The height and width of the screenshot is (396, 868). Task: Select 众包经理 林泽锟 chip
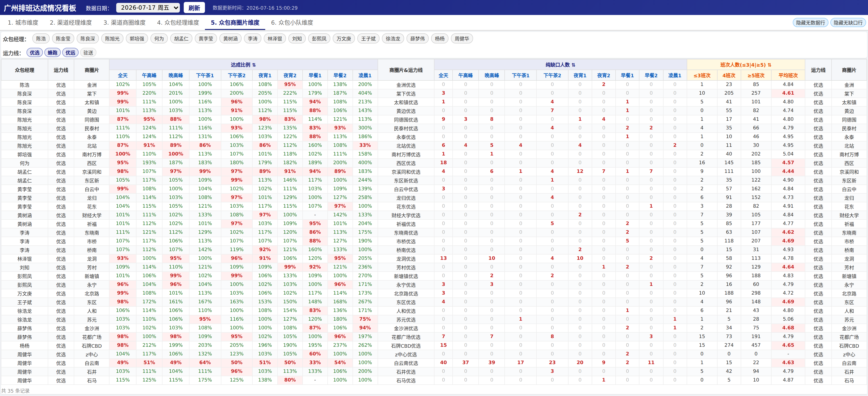tap(275, 38)
